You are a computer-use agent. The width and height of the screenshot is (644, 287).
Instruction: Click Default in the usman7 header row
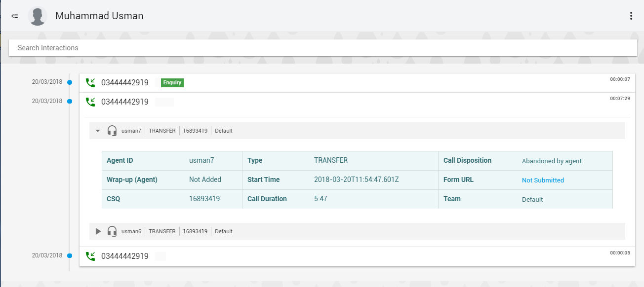(224, 131)
